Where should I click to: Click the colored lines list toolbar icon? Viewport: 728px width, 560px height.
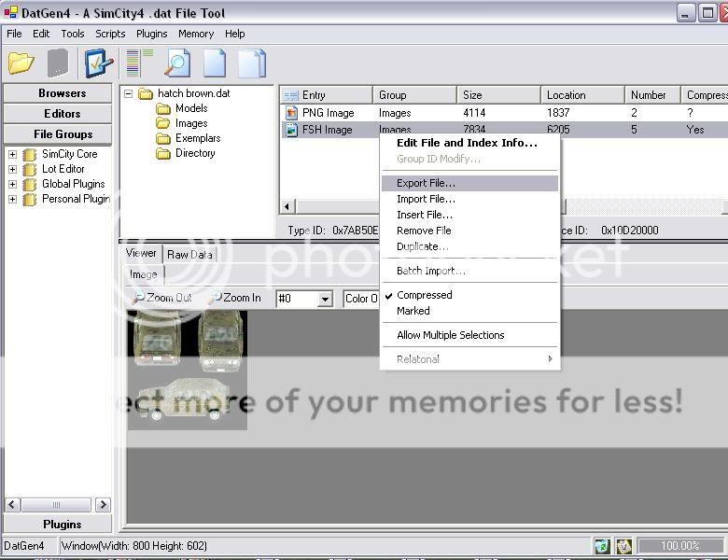(139, 63)
